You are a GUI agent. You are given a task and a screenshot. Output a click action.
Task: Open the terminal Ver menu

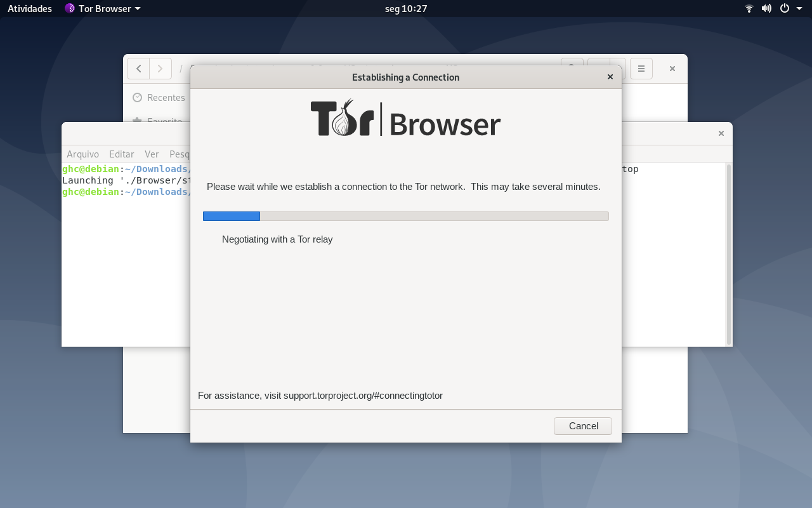[x=152, y=154]
